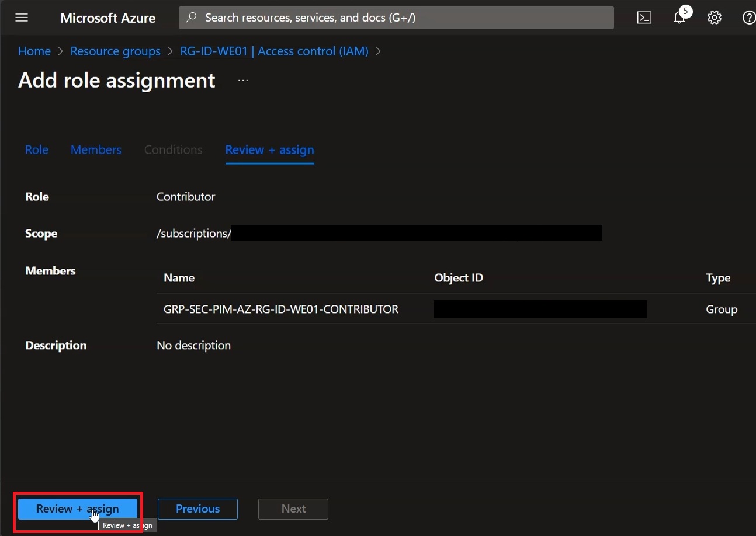Click the Review + assign button
This screenshot has height=536, width=756.
(78, 509)
